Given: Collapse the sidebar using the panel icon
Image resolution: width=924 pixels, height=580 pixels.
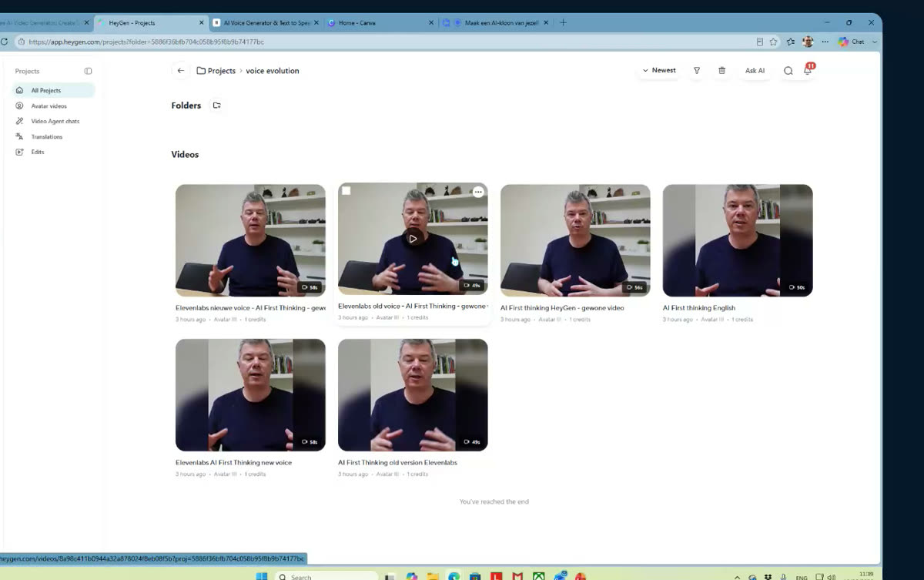Looking at the screenshot, I should pyautogui.click(x=88, y=71).
